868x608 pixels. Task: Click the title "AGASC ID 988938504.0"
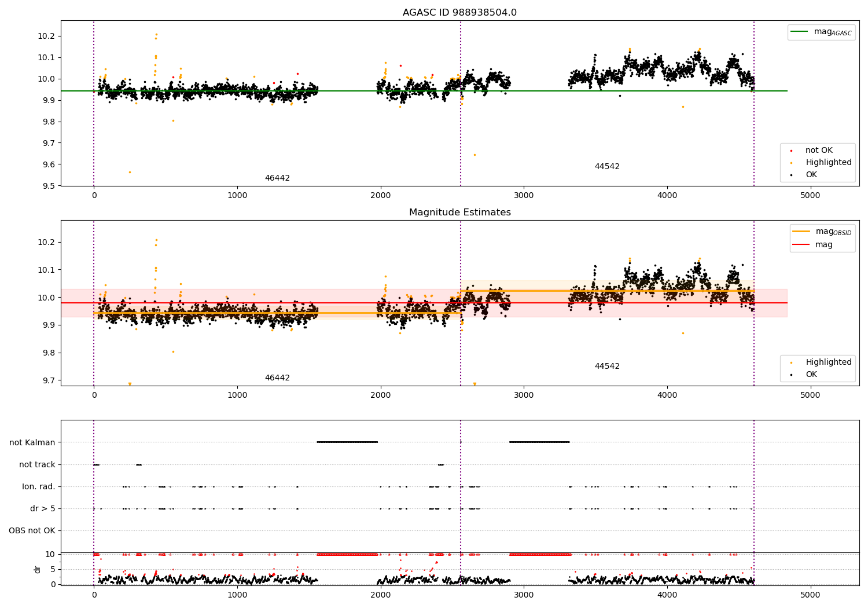[x=459, y=13]
